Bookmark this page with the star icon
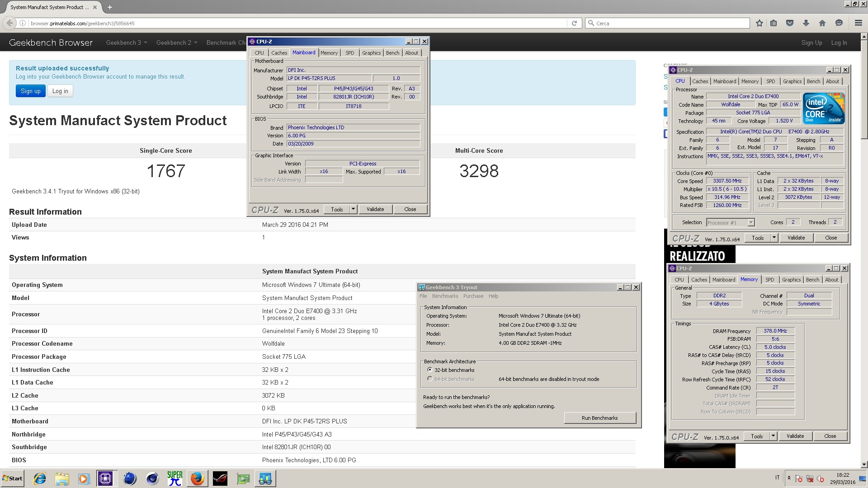 [x=759, y=23]
